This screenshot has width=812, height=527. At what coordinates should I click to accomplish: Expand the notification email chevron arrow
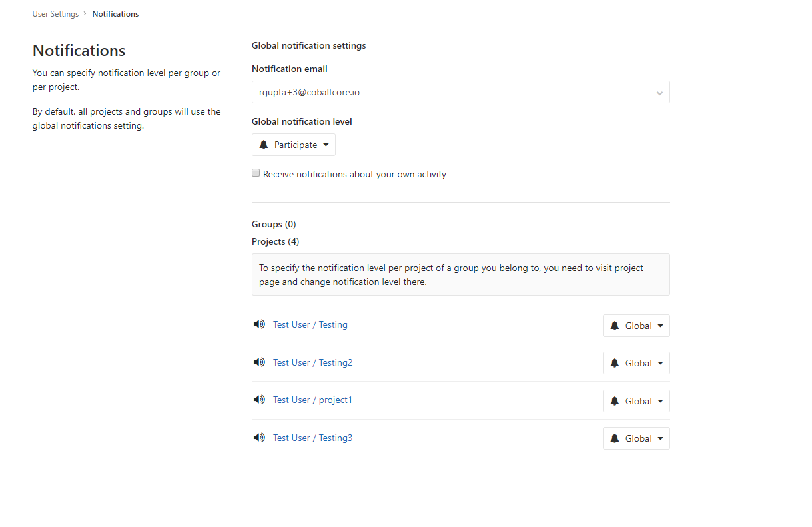659,93
